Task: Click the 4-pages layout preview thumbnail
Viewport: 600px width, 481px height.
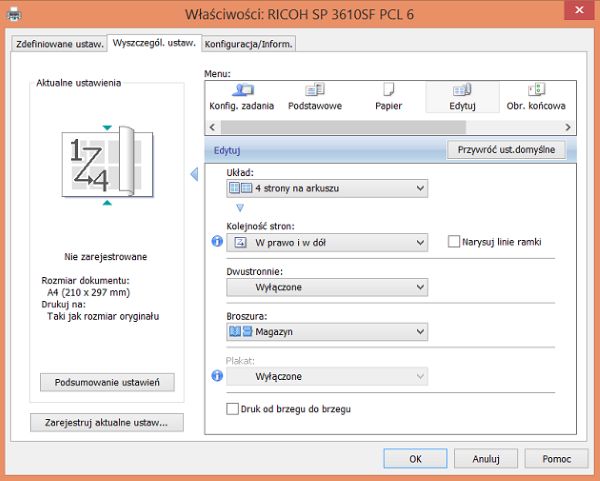Action: click(108, 164)
